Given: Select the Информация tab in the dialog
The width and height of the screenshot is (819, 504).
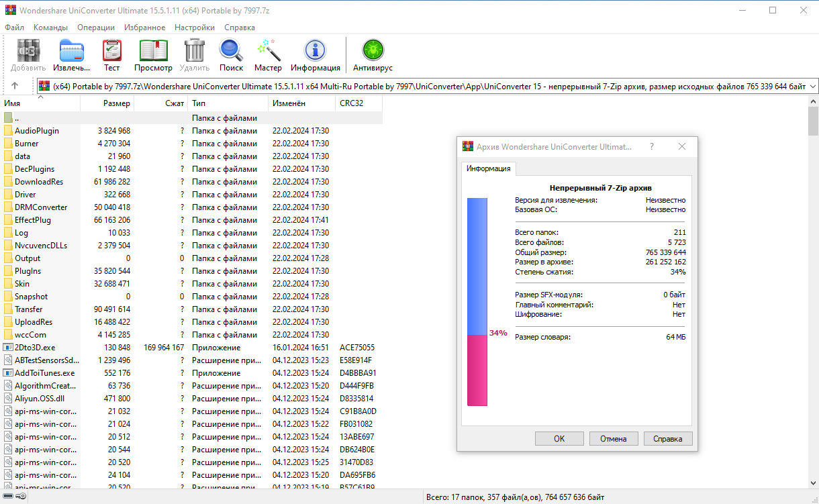Looking at the screenshot, I should point(488,168).
